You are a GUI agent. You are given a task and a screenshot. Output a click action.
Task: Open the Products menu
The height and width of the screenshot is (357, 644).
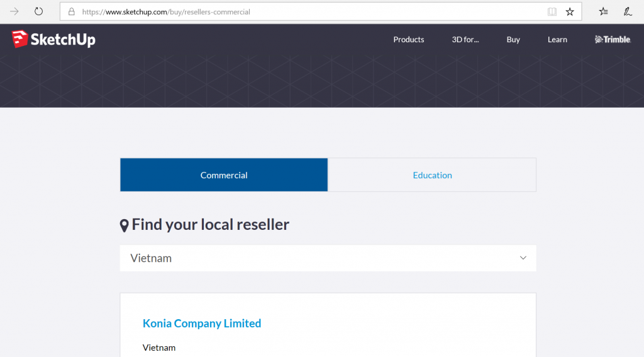[409, 40]
